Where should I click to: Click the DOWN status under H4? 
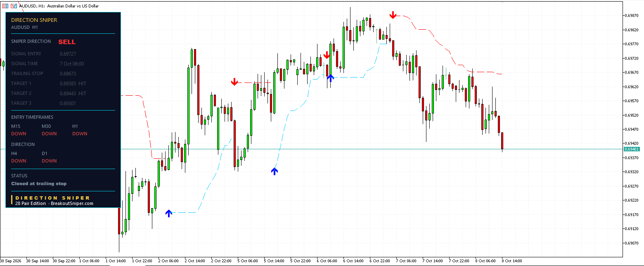tap(19, 161)
